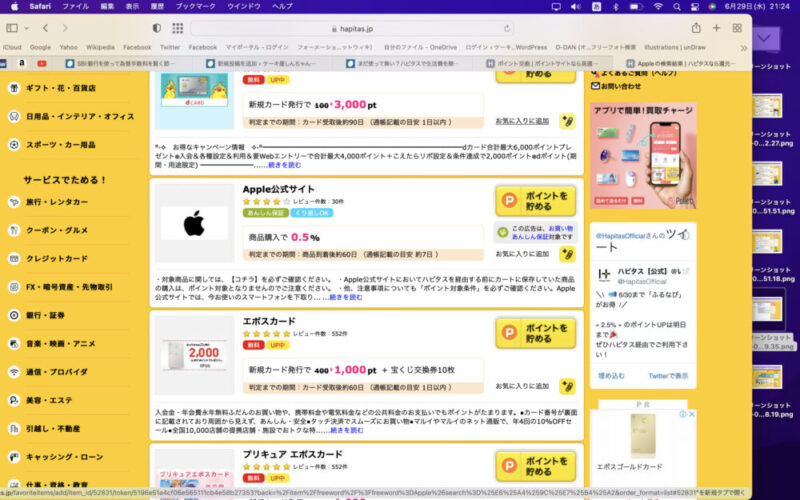Screen dimensions: 800x500
Task: Toggle the Safari sidebar icon
Action: 12,28
